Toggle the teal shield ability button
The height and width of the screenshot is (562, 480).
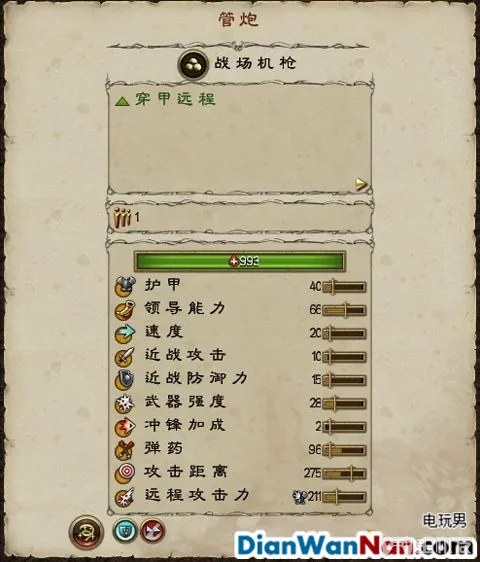coord(125,530)
